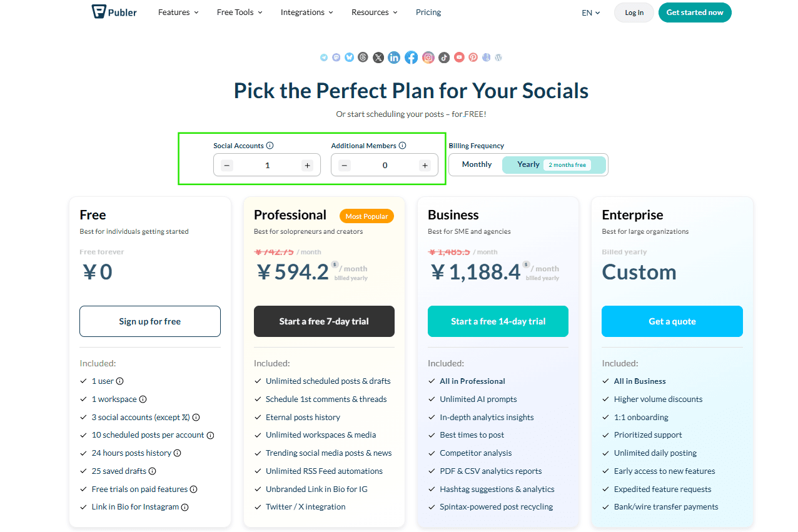Decrease Additional Members with minus button
The height and width of the screenshot is (532, 798).
point(345,166)
